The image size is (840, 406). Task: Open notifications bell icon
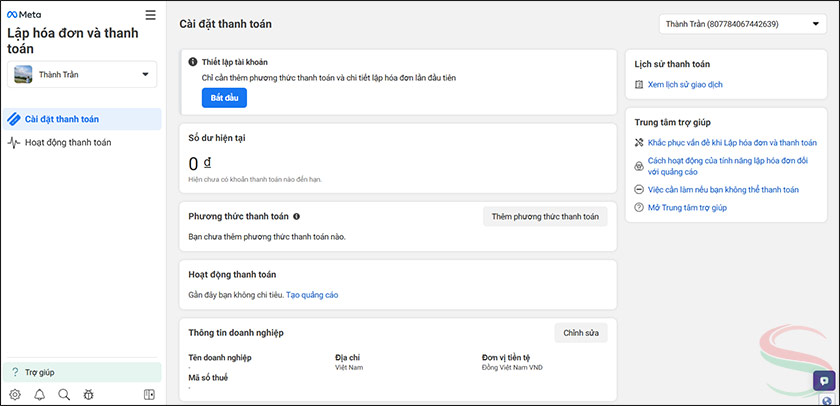click(x=39, y=395)
